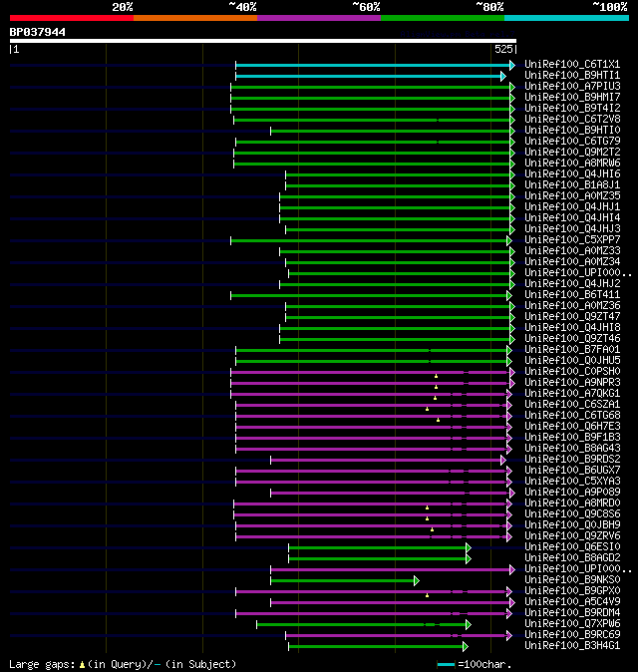
Task: Click the orange ~40% identity legend segment
Action: pyautogui.click(x=195, y=18)
